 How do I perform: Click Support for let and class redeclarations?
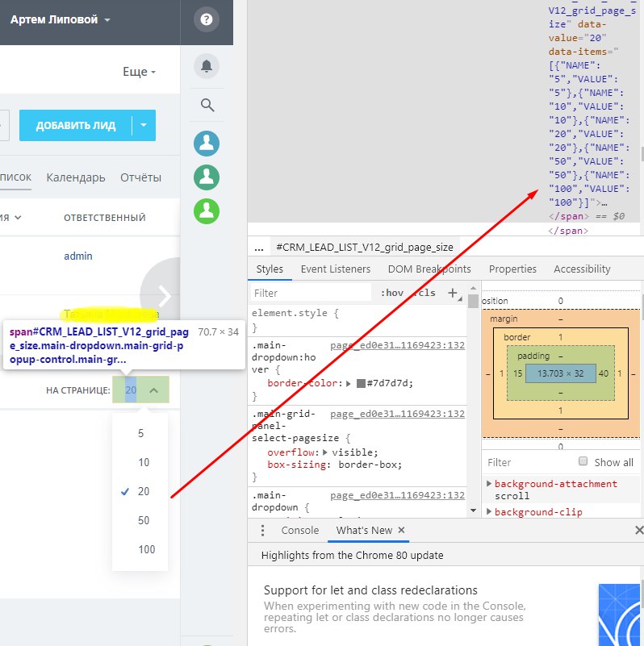point(370,590)
